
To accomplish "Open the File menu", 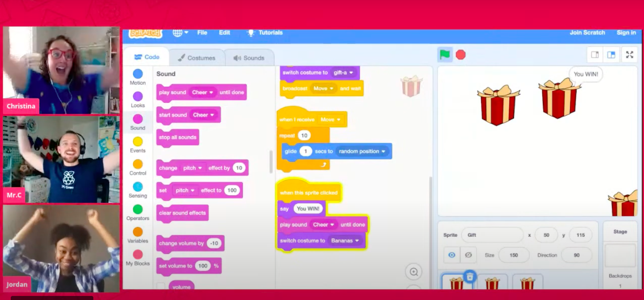I will coord(202,33).
